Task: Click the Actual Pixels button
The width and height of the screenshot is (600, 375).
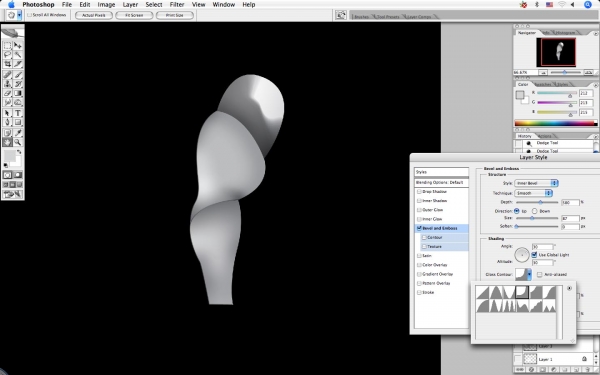Action: click(x=94, y=15)
